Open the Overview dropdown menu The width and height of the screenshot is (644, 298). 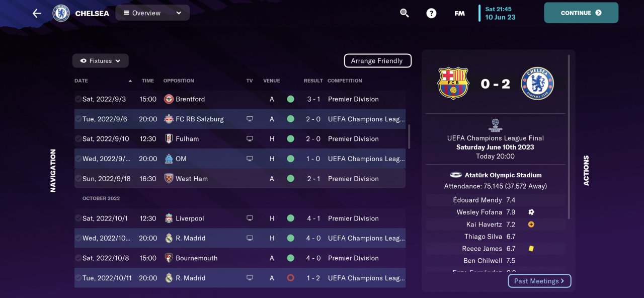[x=152, y=13]
